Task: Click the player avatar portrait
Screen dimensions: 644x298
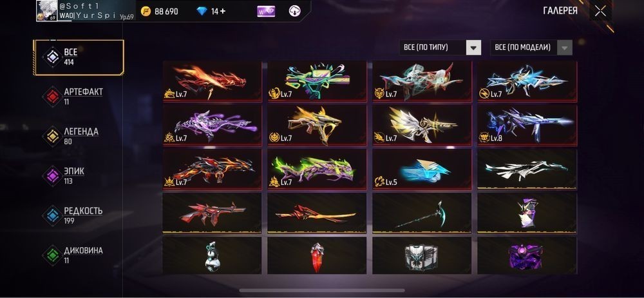Action: (47, 11)
